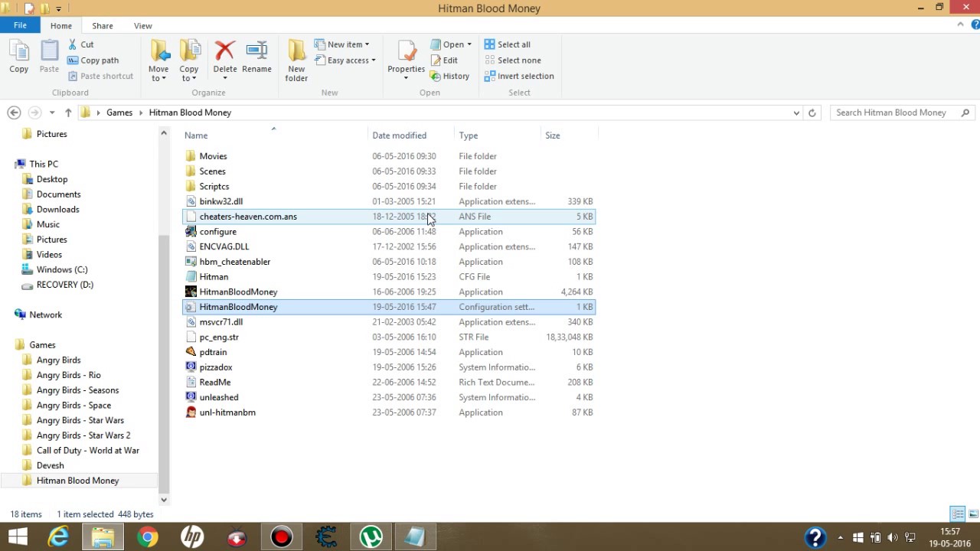Select Call of Duty - World at War folder

tap(88, 450)
